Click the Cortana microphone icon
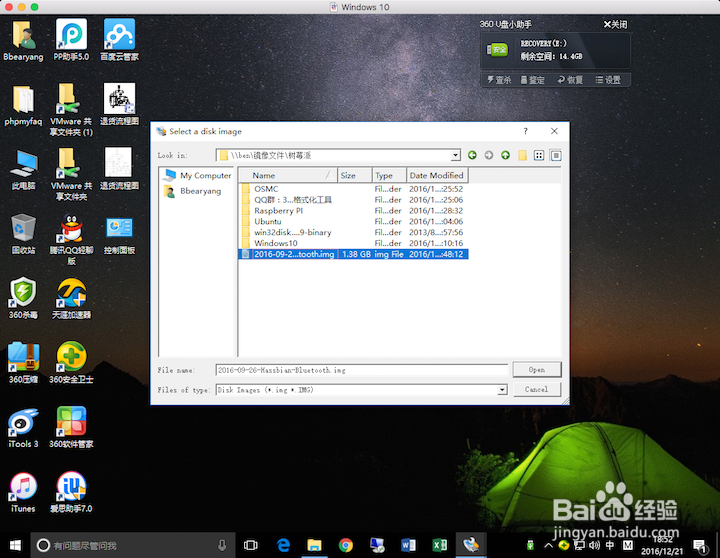 coord(222,546)
